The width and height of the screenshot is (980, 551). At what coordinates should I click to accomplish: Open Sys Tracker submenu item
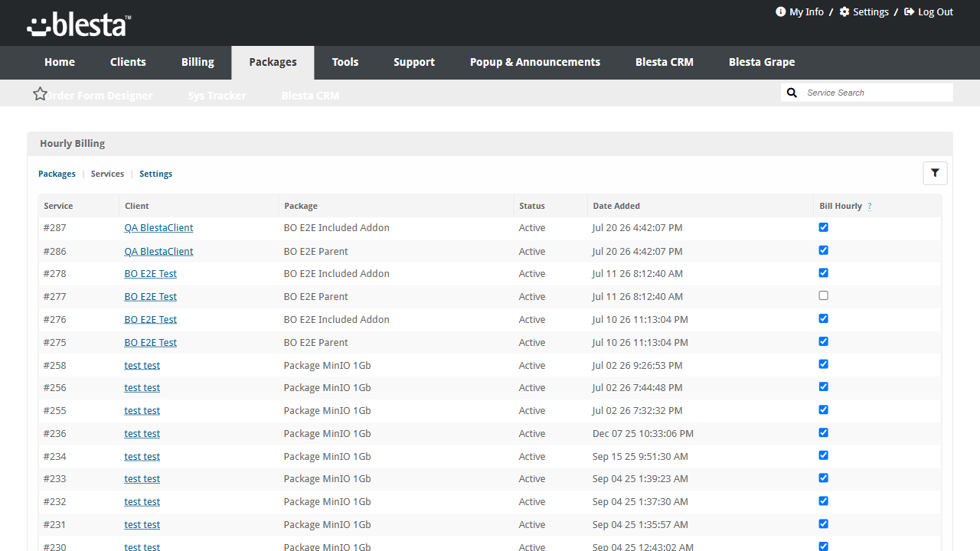point(217,96)
